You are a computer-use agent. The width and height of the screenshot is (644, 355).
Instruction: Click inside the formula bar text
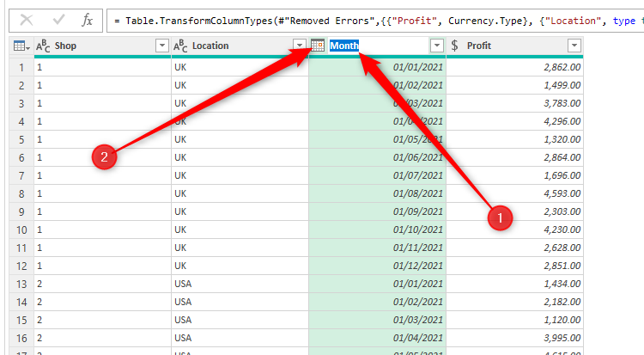click(375, 21)
